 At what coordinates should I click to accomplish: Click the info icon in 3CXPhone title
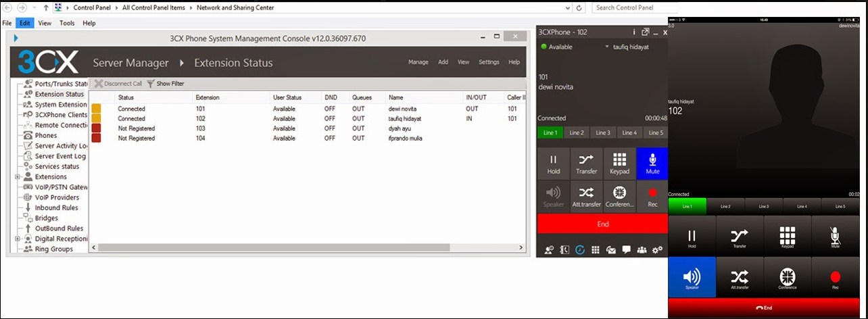point(634,32)
